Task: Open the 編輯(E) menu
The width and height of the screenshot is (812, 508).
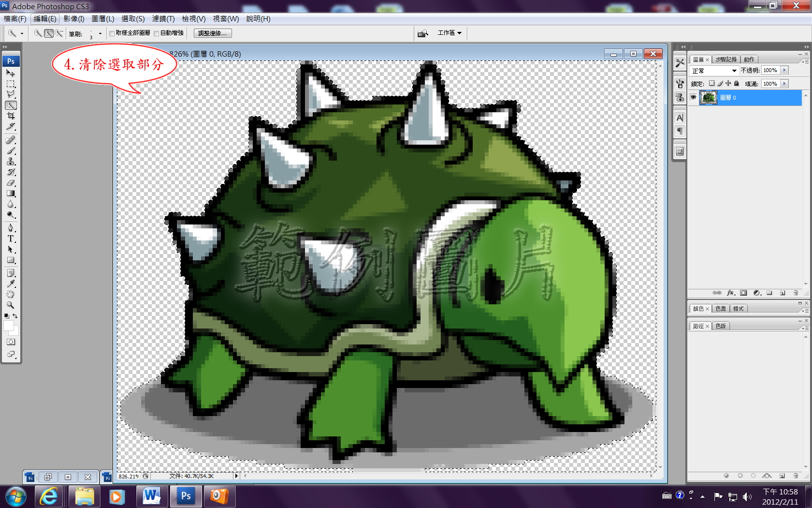Action: (x=45, y=19)
